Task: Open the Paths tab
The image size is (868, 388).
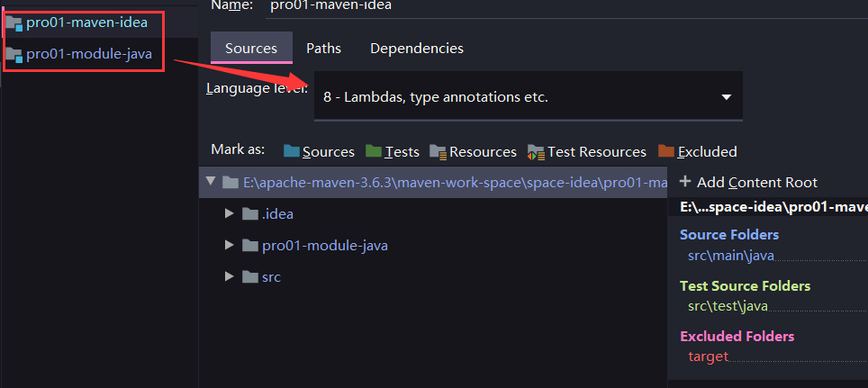Action: (324, 49)
